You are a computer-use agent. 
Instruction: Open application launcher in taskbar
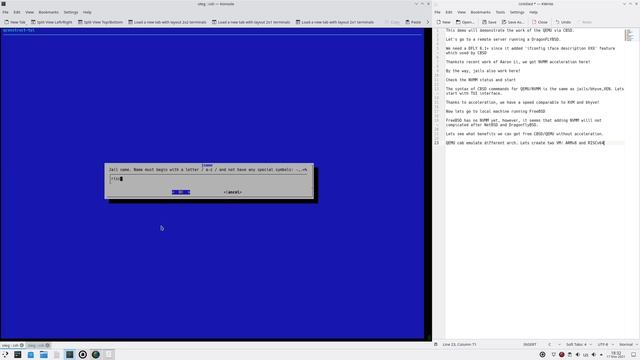tap(5, 354)
